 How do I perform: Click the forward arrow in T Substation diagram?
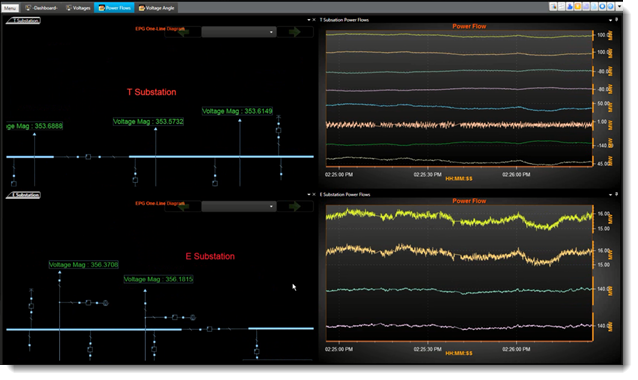[294, 32]
